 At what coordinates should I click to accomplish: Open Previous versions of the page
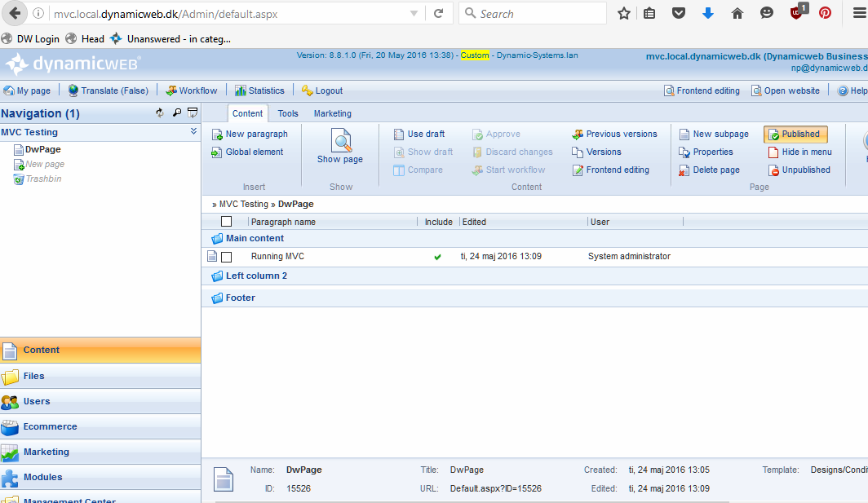(x=621, y=135)
